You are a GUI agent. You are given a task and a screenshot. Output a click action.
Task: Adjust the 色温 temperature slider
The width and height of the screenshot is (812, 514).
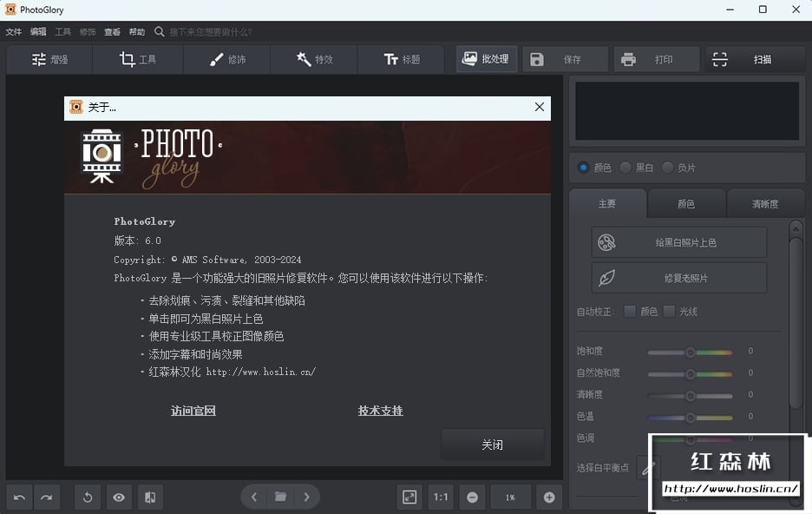[x=690, y=418]
